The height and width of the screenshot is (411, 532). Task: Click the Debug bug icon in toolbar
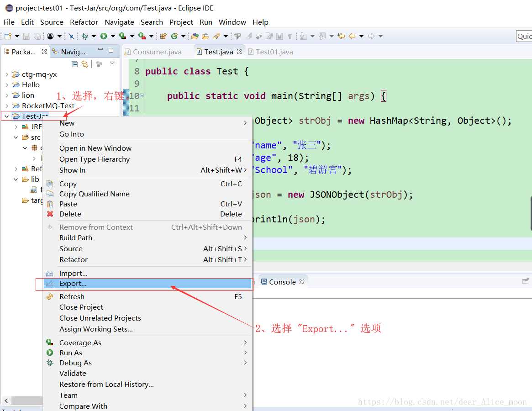(85, 36)
